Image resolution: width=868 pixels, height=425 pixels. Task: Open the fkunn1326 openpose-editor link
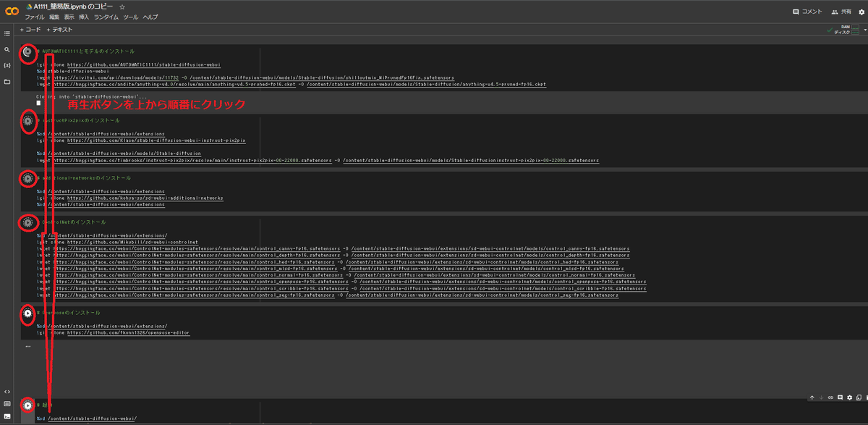129,333
